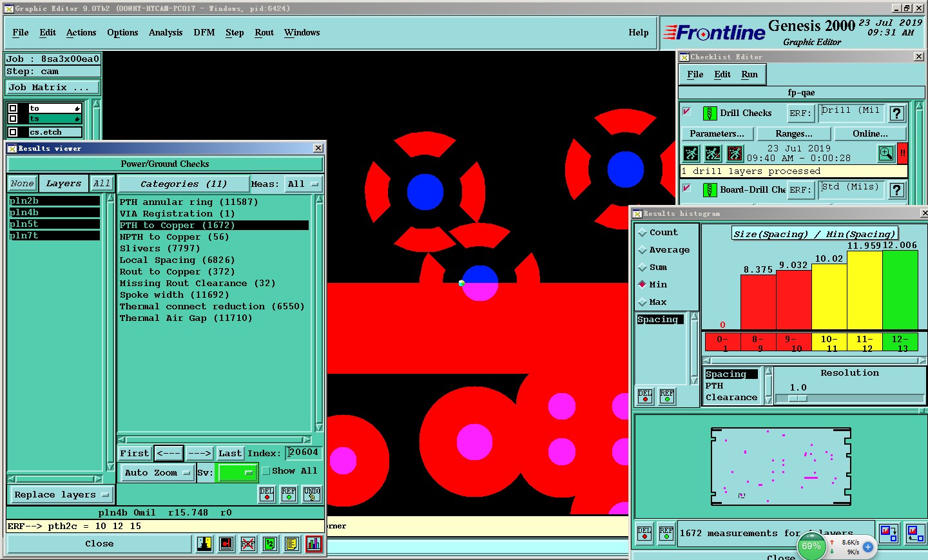Toggle visibility box for layer 'to'
The image size is (928, 560).
13,108
